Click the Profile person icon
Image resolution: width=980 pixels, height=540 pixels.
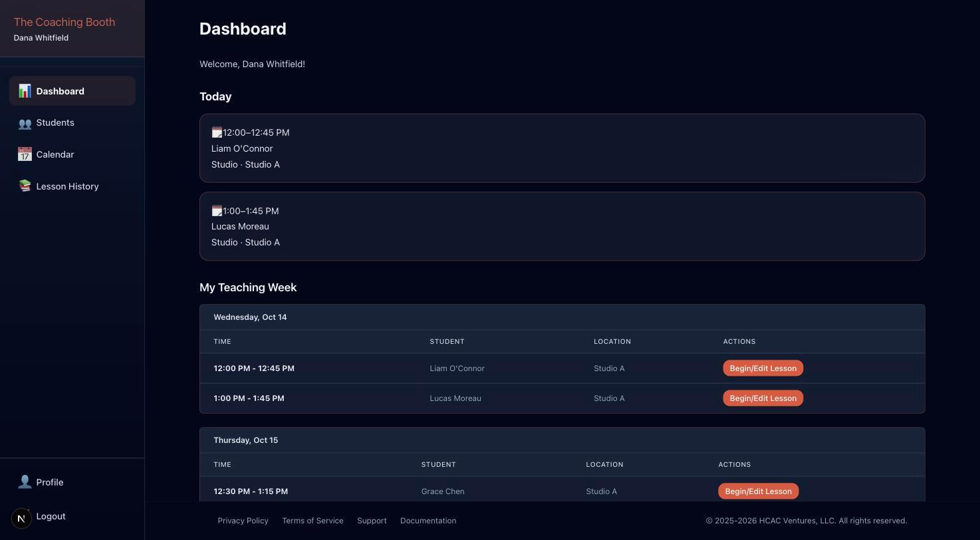pyautogui.click(x=25, y=482)
